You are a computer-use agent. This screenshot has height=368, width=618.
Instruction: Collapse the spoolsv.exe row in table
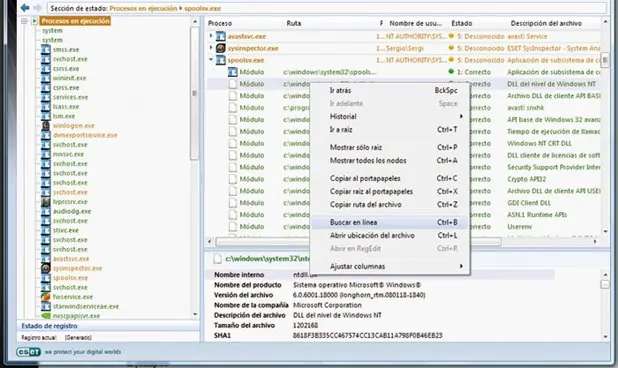click(211, 60)
